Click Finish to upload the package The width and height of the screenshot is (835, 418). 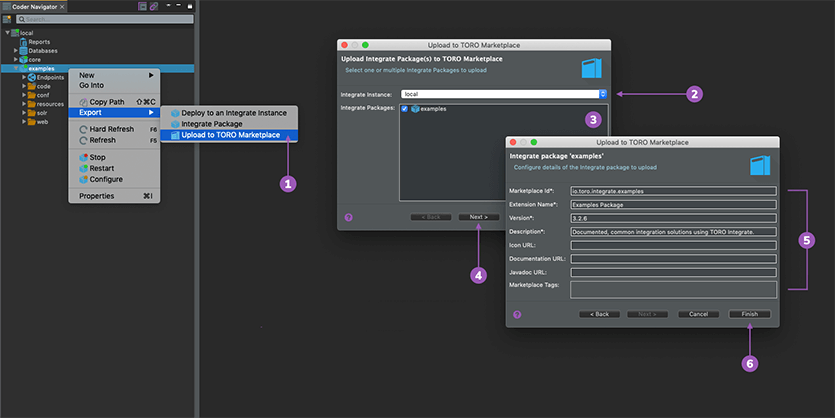[749, 314]
